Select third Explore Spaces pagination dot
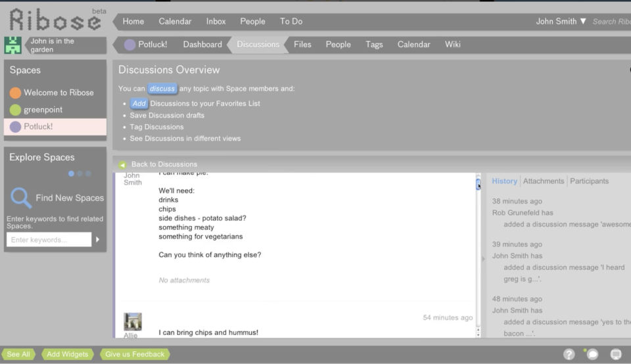 point(88,173)
